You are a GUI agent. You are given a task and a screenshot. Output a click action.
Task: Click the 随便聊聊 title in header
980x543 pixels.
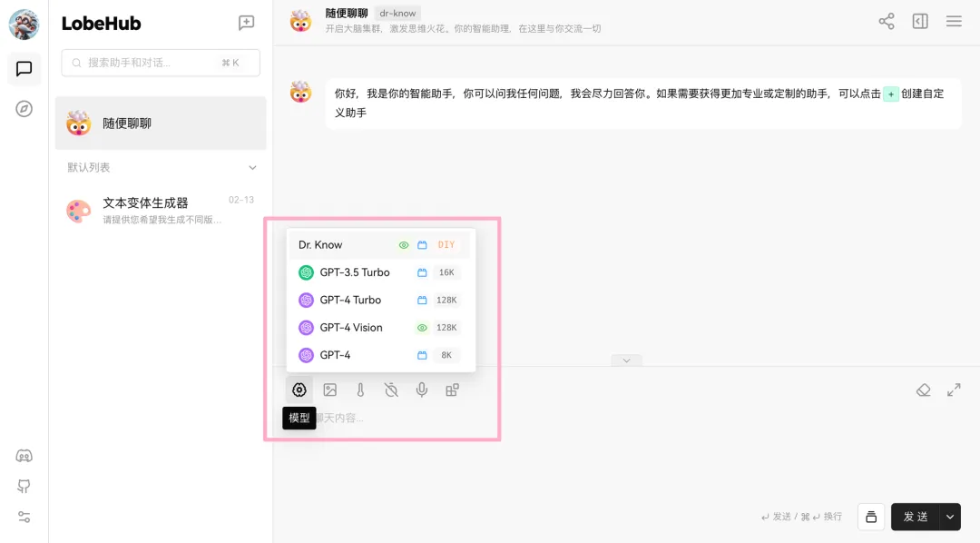347,13
